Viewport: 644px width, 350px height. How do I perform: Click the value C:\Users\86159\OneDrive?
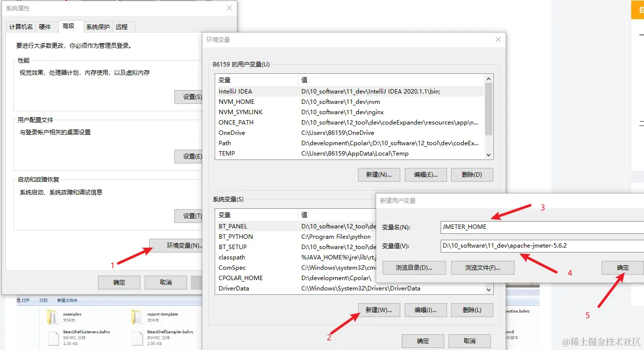point(338,133)
